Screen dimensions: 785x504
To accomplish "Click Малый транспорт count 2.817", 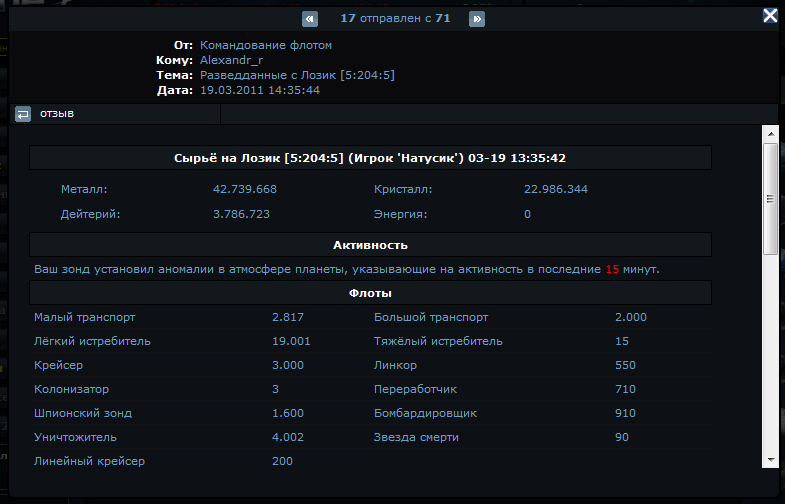I will tap(288, 317).
